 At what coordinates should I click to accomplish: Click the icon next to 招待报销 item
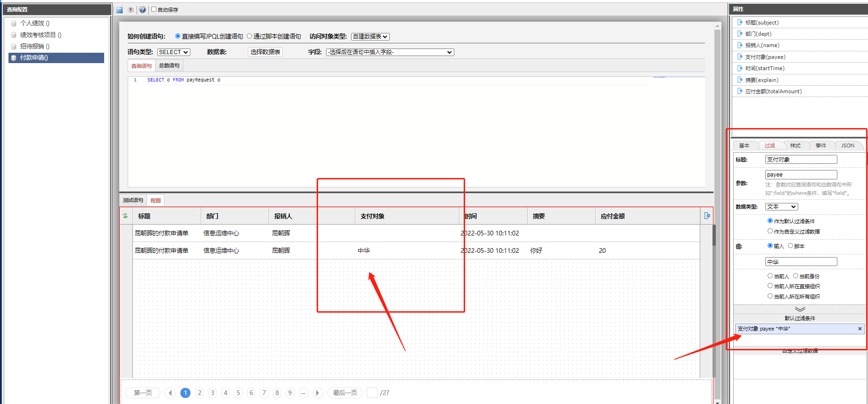pyautogui.click(x=14, y=47)
